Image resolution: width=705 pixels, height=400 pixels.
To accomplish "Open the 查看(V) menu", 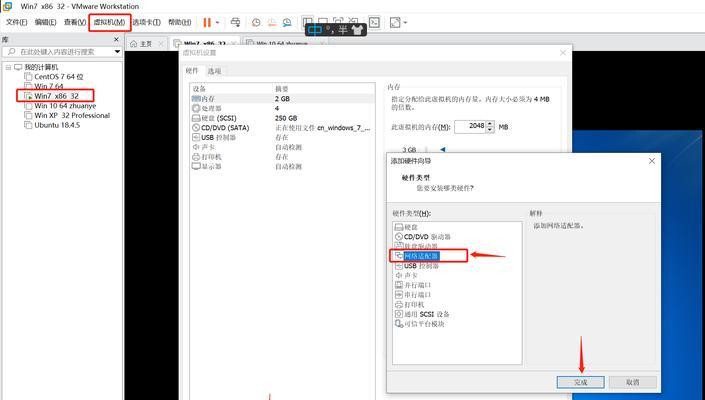I will [75, 22].
